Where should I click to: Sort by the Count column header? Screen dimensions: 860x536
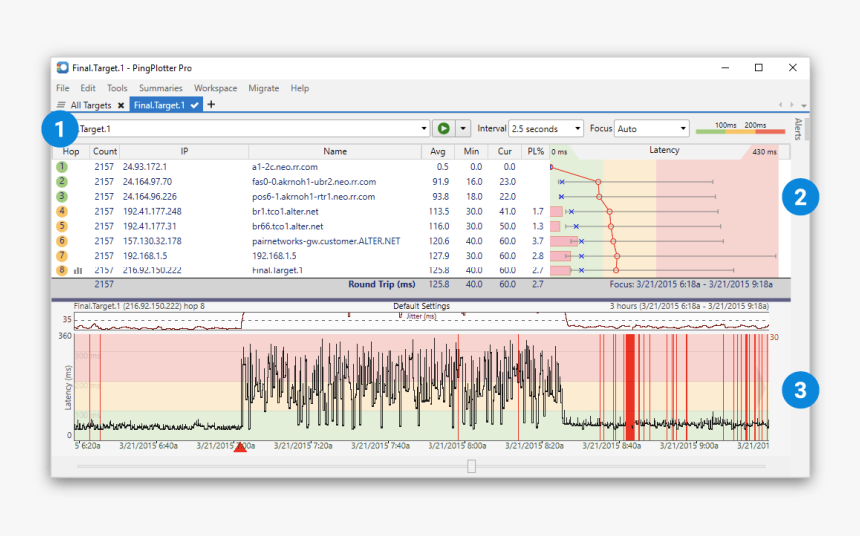click(x=104, y=151)
